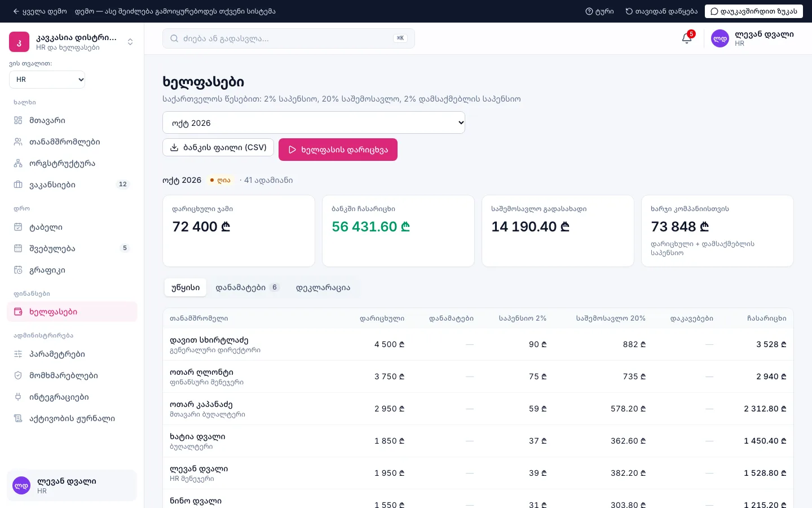Expand the კავკასია დისტრი... company switcher
This screenshot has height=508, width=812.
point(72,42)
